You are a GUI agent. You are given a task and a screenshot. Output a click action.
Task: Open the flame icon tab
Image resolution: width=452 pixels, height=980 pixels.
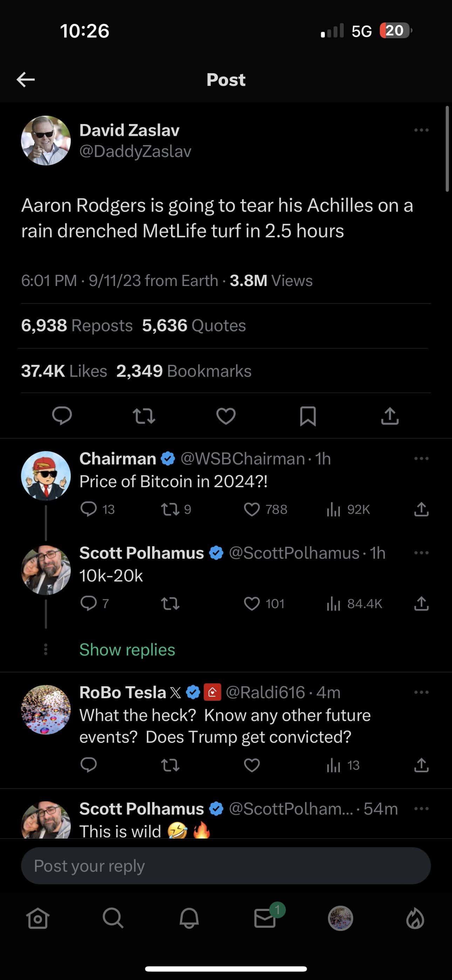[x=415, y=918]
